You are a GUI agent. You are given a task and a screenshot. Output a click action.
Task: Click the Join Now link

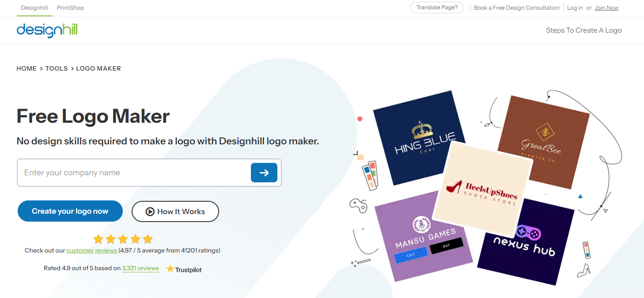click(x=606, y=8)
